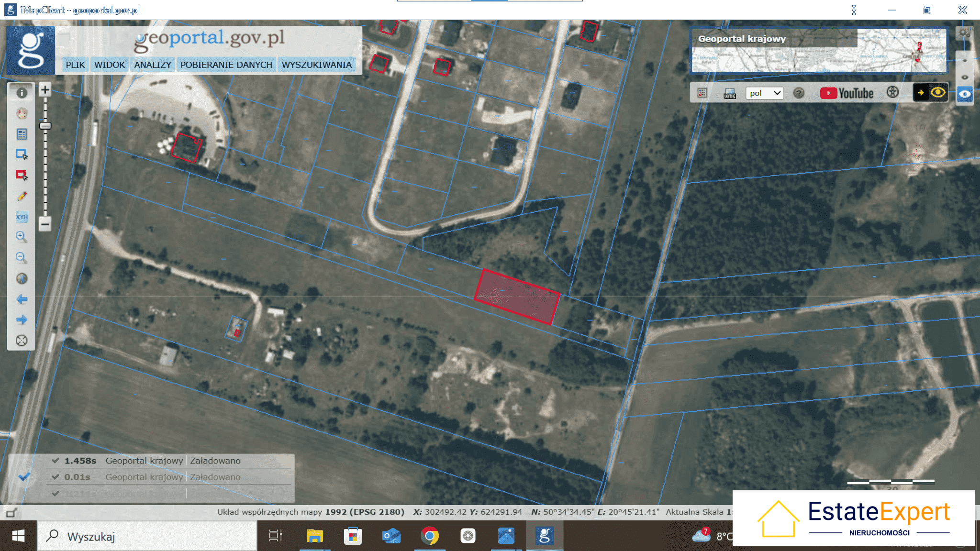Open help question mark icon
This screenshot has height=551, width=980.
click(x=799, y=93)
